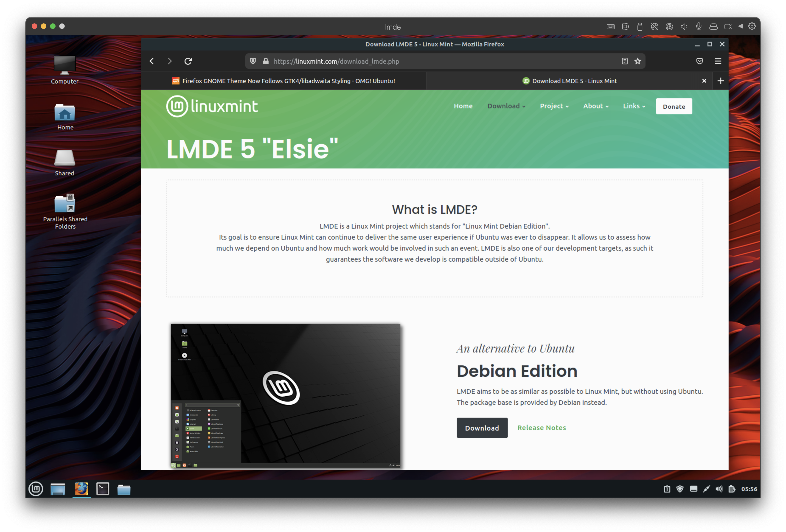
Task: Click the Debian Edition heading
Action: [517, 371]
